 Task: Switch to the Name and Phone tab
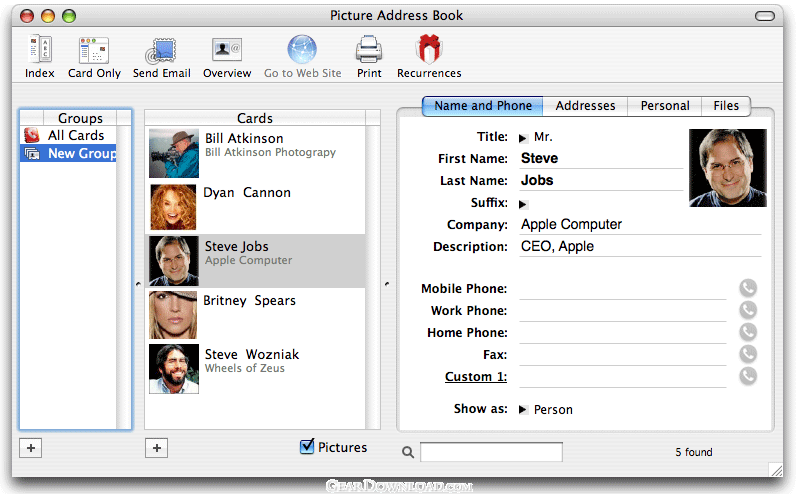[482, 106]
